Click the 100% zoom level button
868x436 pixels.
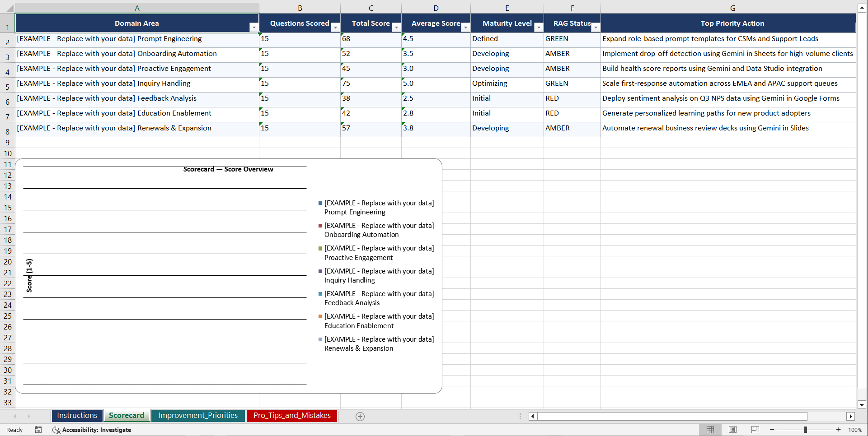click(x=855, y=430)
